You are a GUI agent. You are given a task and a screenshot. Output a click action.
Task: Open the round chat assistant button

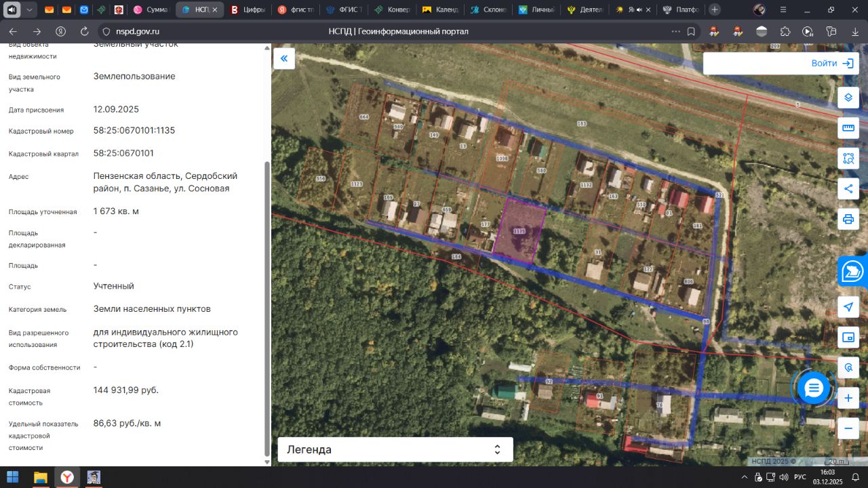(x=814, y=388)
